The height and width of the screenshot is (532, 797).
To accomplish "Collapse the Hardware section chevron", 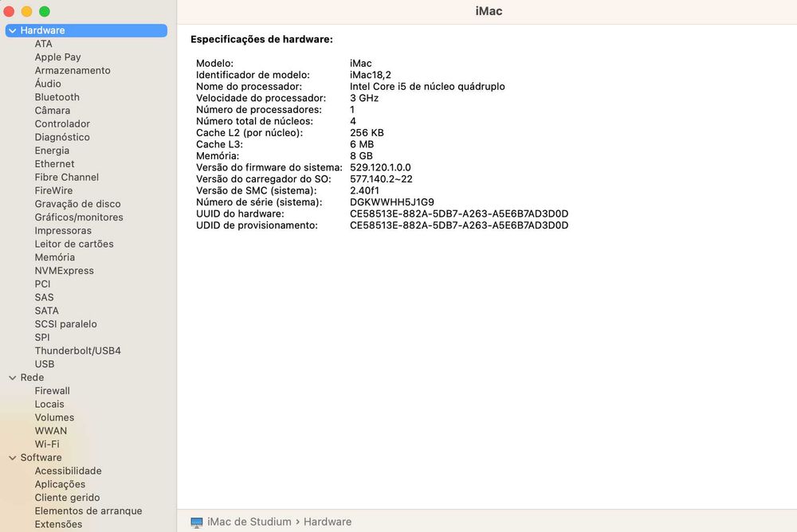I will [x=13, y=30].
